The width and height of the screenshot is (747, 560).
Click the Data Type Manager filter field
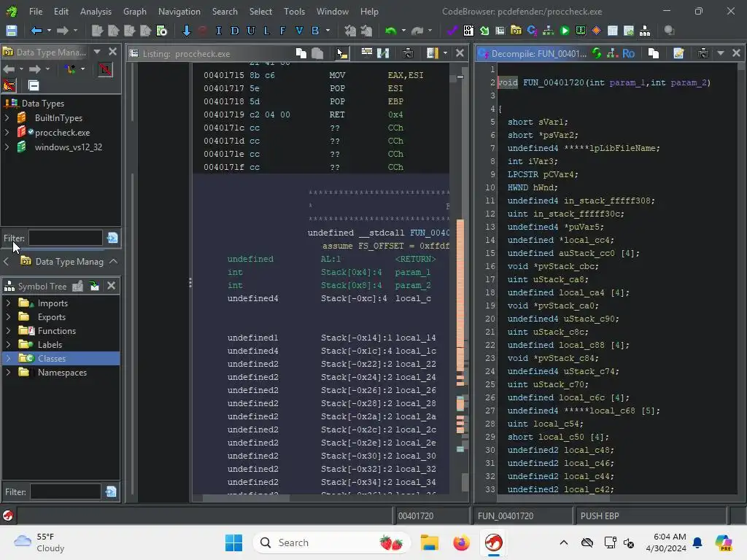tap(65, 238)
